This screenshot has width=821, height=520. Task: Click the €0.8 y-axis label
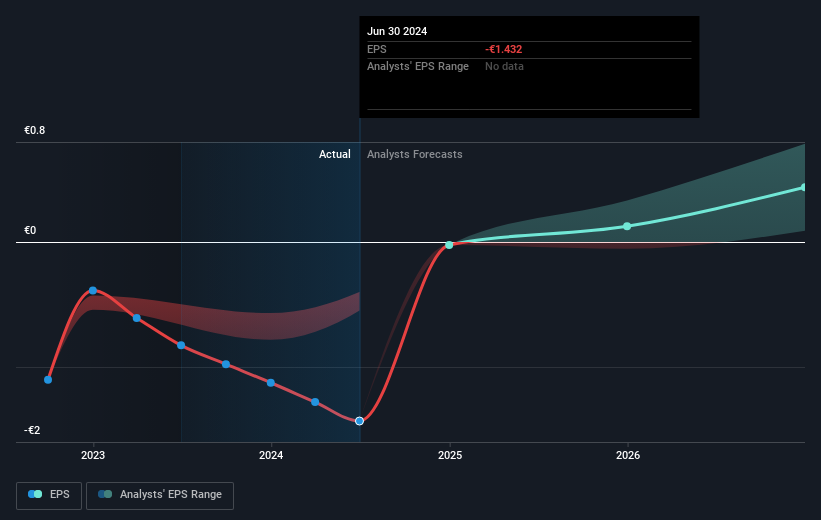[35, 130]
